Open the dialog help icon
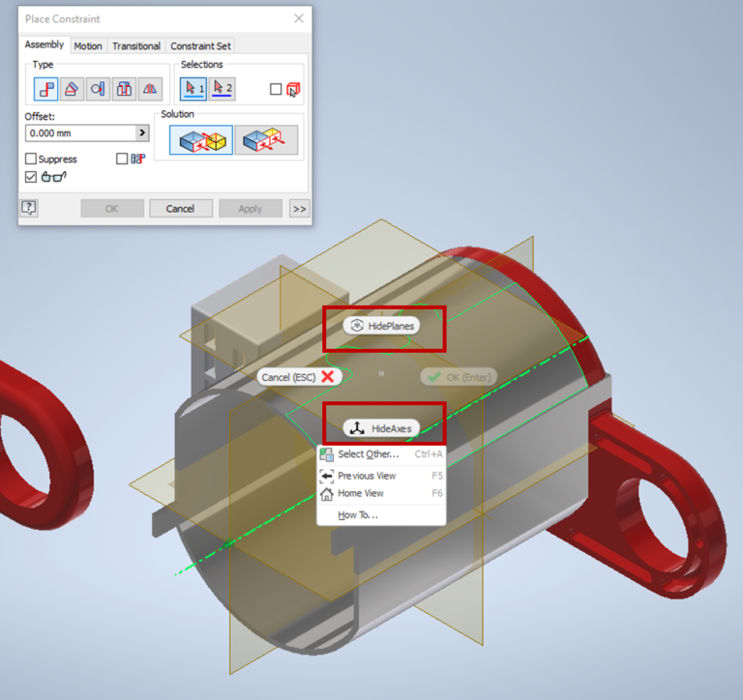 pos(29,208)
